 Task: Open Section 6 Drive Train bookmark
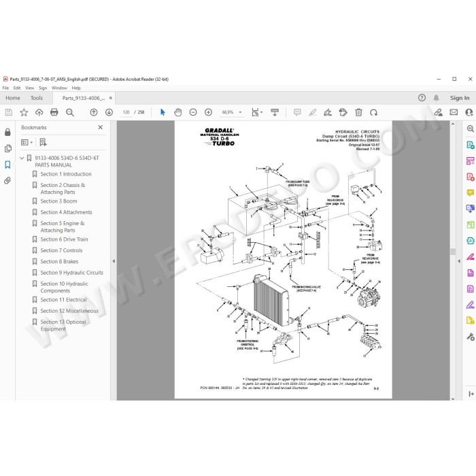pos(64,239)
